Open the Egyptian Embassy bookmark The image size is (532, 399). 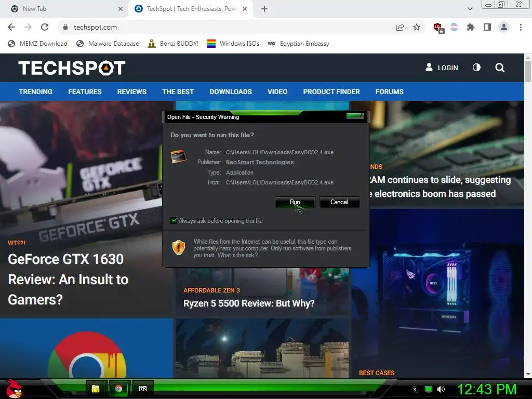(x=298, y=44)
